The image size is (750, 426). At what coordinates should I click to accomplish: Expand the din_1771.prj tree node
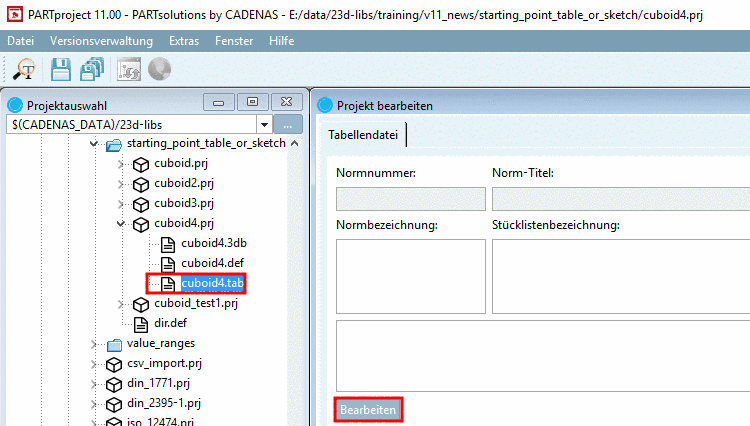94,384
